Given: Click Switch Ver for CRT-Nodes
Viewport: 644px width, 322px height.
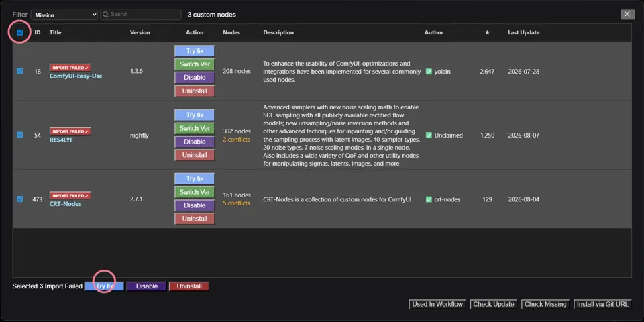Looking at the screenshot, I should coord(195,192).
